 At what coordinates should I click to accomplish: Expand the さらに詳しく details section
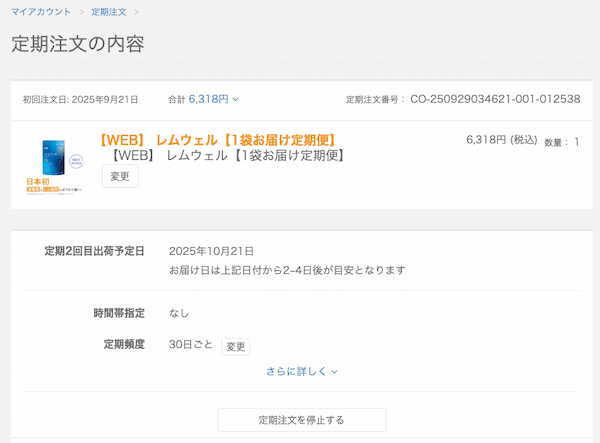click(296, 371)
